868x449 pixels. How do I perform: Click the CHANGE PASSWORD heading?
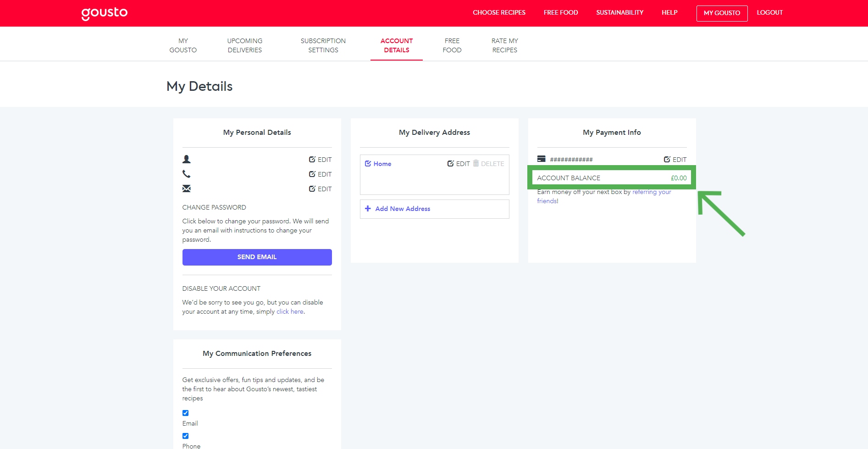pos(214,207)
